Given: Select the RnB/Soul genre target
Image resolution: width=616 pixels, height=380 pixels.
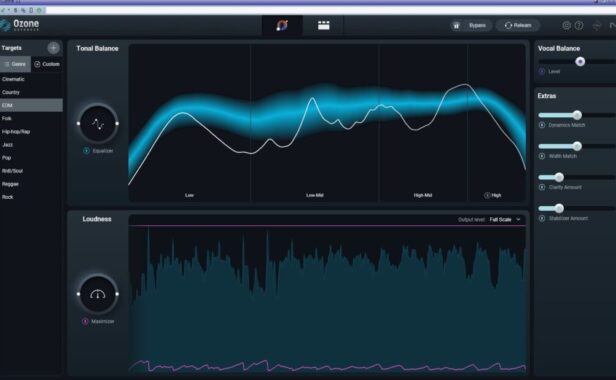Looking at the screenshot, I should coord(31,171).
